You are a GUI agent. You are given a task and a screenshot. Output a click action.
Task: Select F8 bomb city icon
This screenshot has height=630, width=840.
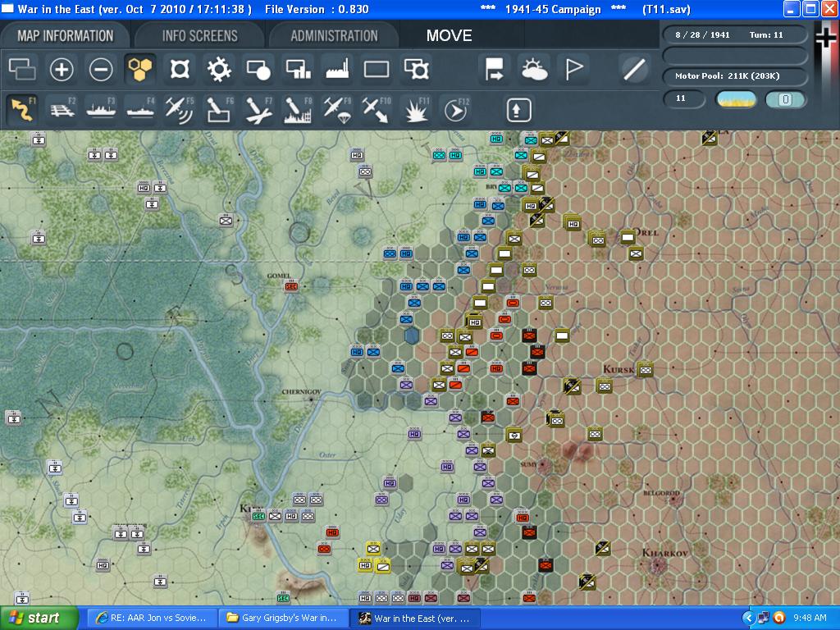pos(298,109)
